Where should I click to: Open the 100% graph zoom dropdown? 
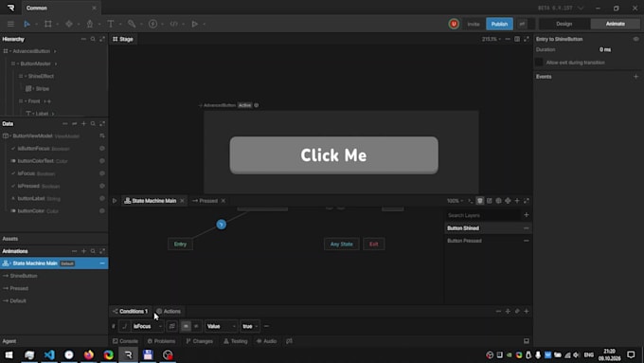456,201
